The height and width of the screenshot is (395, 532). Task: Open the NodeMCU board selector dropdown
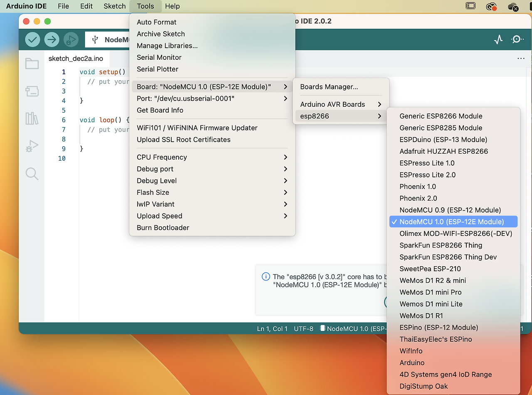[108, 39]
